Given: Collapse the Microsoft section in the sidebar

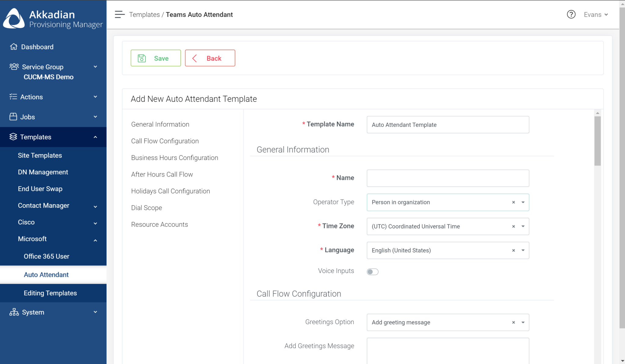Looking at the screenshot, I should [x=96, y=240].
